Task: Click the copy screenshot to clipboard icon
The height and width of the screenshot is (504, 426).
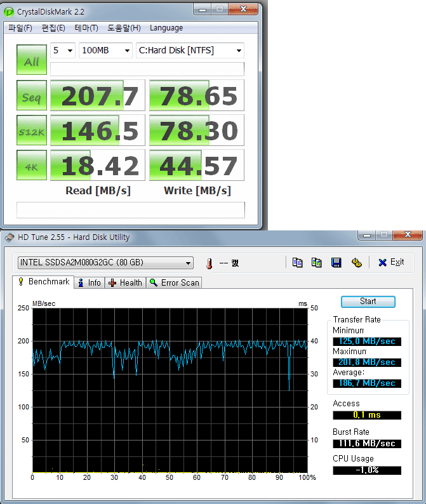Action: [x=317, y=263]
